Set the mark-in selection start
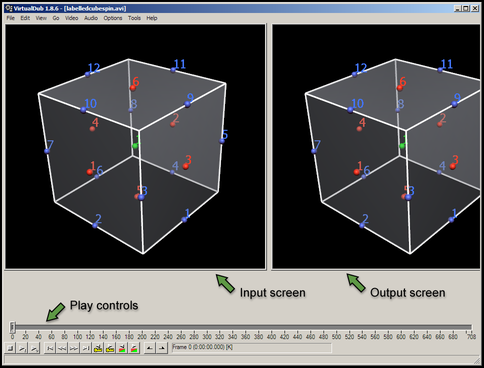 tap(150, 348)
